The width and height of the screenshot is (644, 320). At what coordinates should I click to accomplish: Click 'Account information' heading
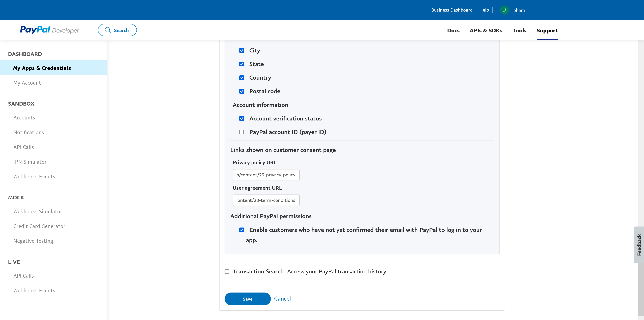pos(260,105)
